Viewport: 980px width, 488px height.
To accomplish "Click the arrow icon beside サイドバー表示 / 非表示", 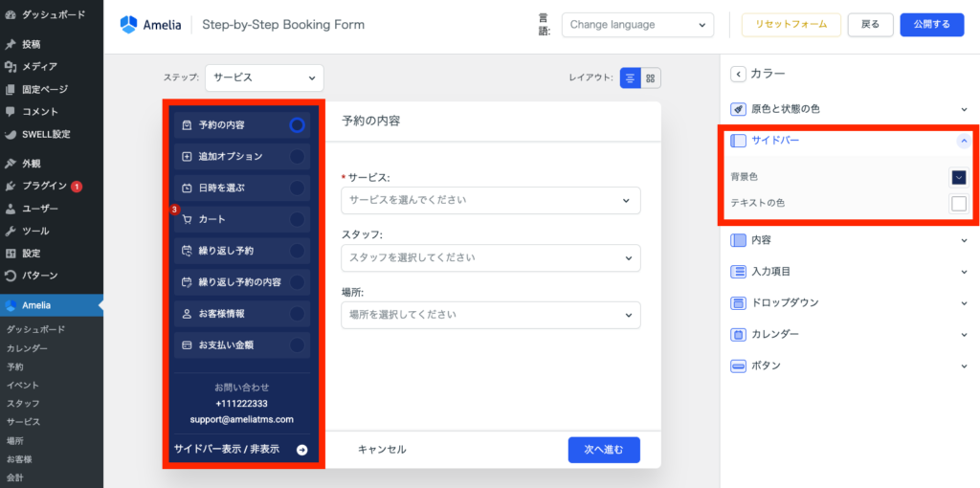I will click(x=302, y=449).
